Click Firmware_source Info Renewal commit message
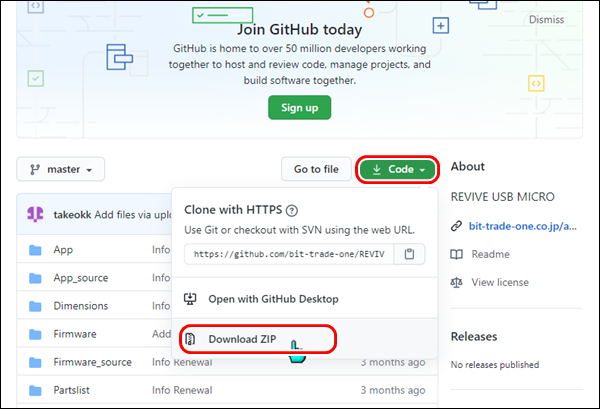Screen dimensions: 600x409 coord(182,362)
